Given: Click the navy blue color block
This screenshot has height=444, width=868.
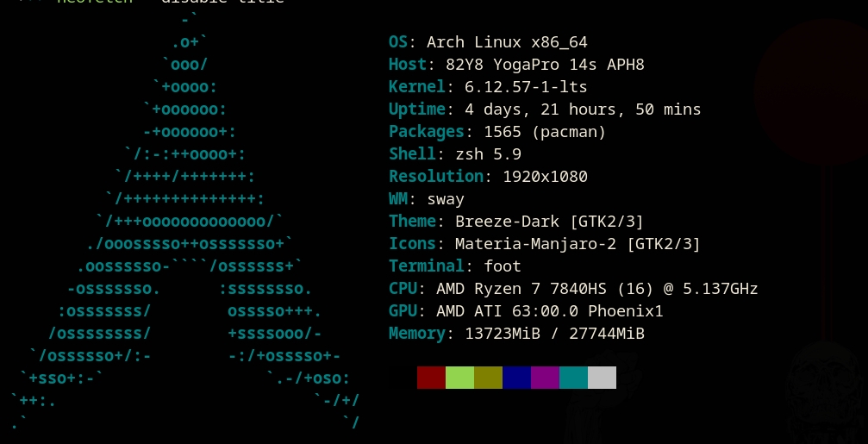Looking at the screenshot, I should [x=516, y=378].
